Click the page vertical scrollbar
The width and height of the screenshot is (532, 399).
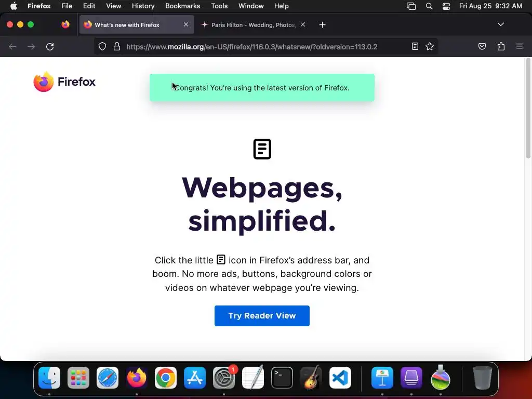[x=528, y=109]
